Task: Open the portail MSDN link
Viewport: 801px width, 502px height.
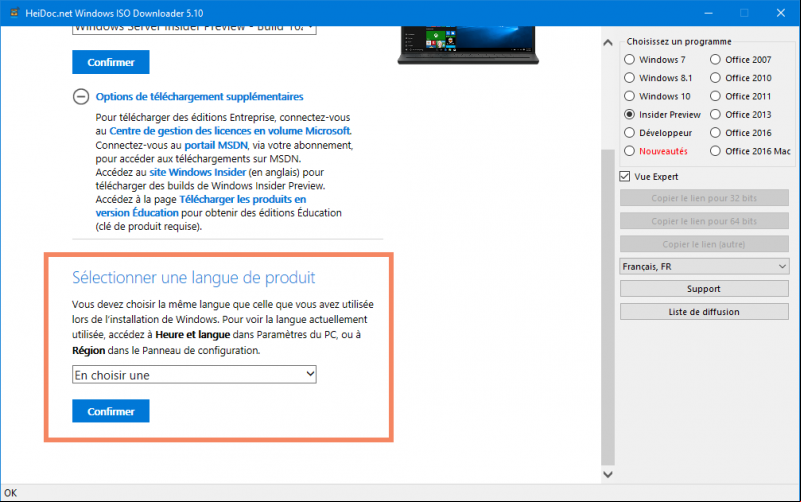Action: tap(216, 145)
